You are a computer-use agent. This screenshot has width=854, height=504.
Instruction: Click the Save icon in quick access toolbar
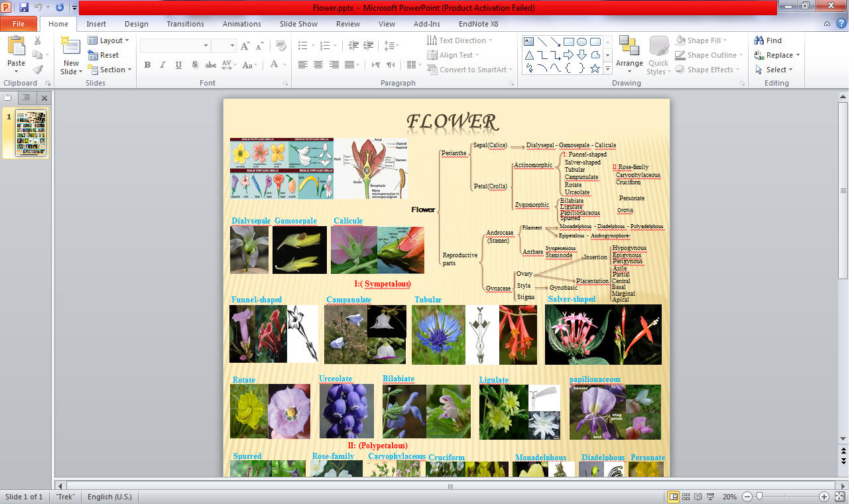pos(24,7)
